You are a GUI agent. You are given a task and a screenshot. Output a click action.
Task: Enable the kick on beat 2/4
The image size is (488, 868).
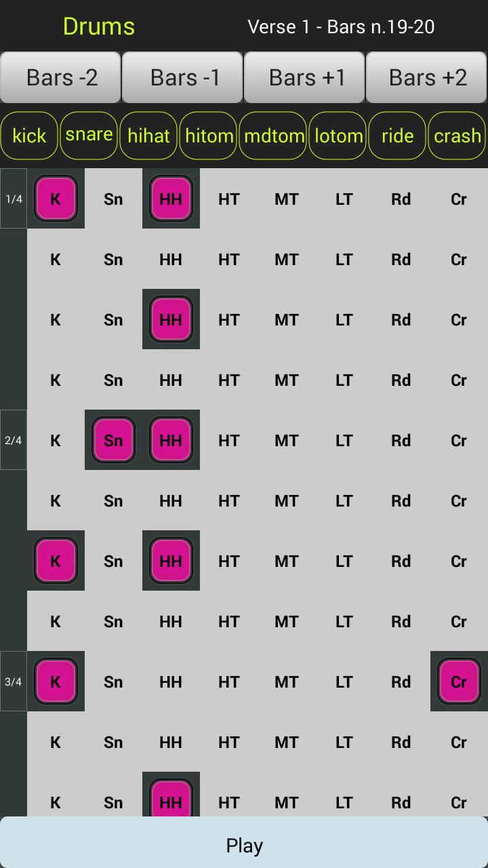(x=56, y=440)
